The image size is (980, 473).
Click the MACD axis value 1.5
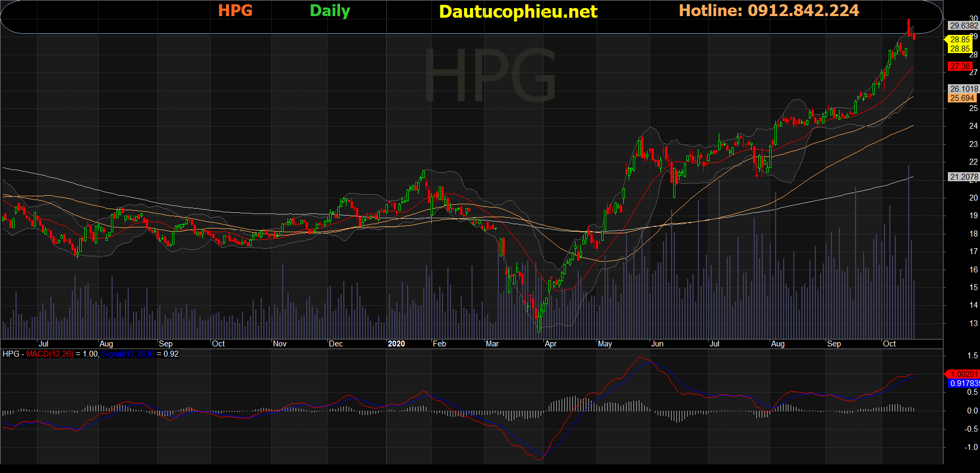click(972, 356)
